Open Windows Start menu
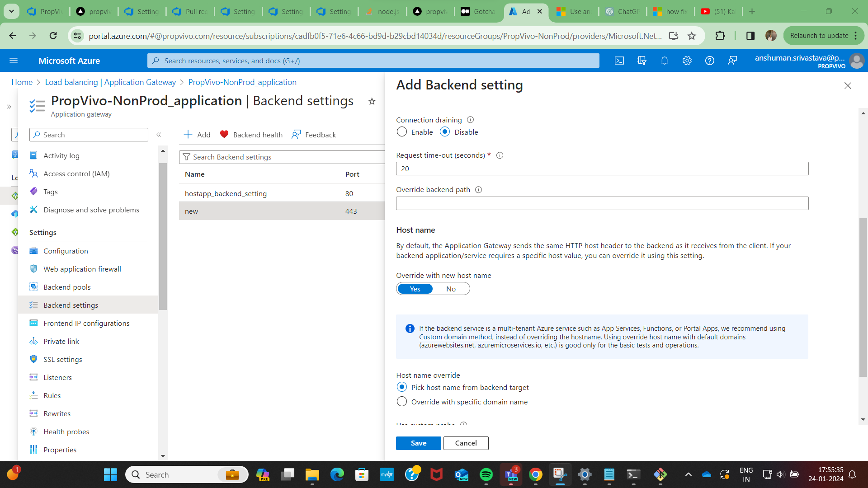Viewport: 868px width, 488px height. 110,475
